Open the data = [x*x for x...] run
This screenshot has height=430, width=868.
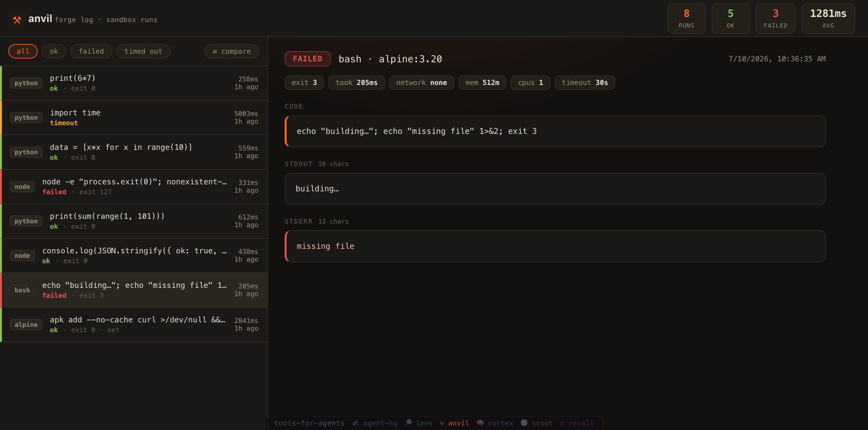(134, 152)
